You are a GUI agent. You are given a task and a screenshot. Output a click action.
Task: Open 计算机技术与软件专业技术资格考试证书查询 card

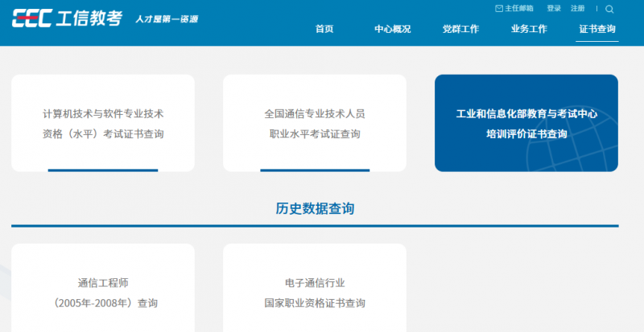click(x=103, y=123)
